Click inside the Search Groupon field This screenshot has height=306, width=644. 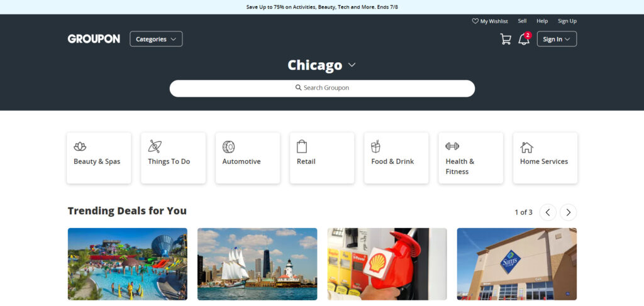click(x=322, y=88)
